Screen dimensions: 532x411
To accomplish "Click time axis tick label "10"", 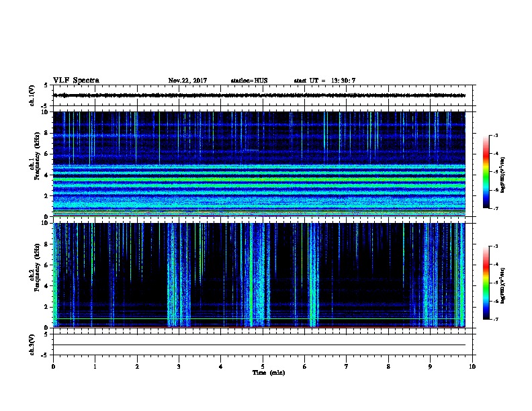I will click(x=472, y=367).
